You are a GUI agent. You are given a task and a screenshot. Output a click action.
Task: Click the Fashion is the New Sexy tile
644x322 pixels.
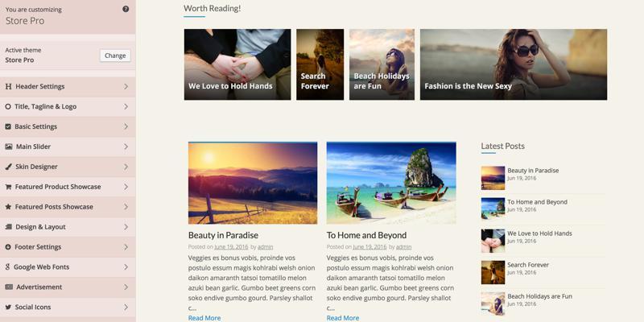point(514,64)
